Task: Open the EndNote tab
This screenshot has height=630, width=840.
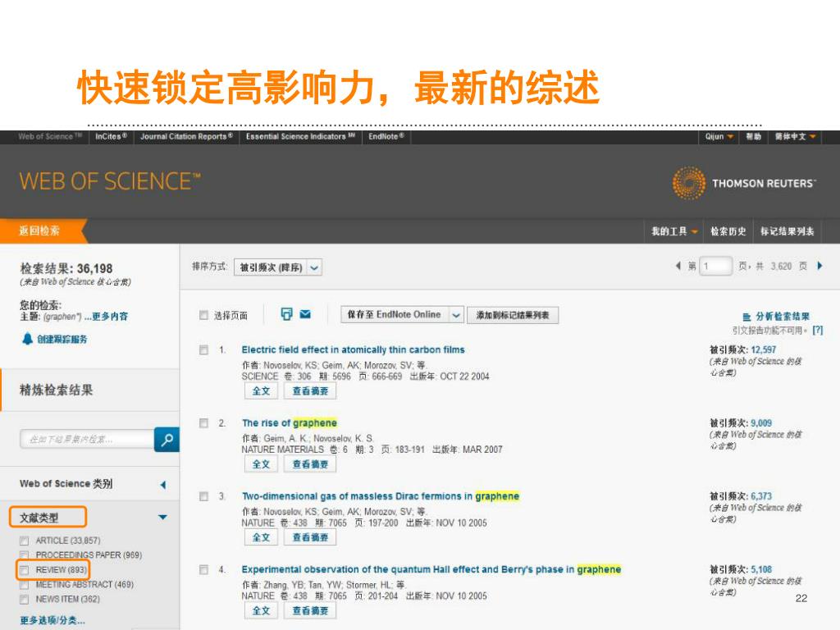Action: point(386,137)
